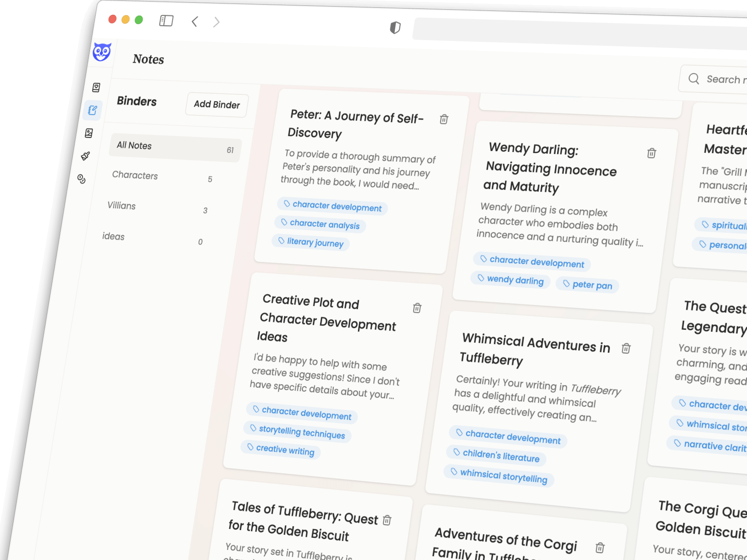Open the coins sidebar icon
This screenshot has width=747, height=560.
pyautogui.click(x=81, y=179)
